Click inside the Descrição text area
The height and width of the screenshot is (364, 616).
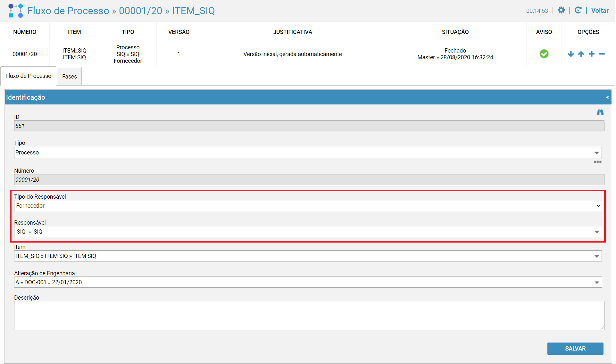pyautogui.click(x=309, y=316)
